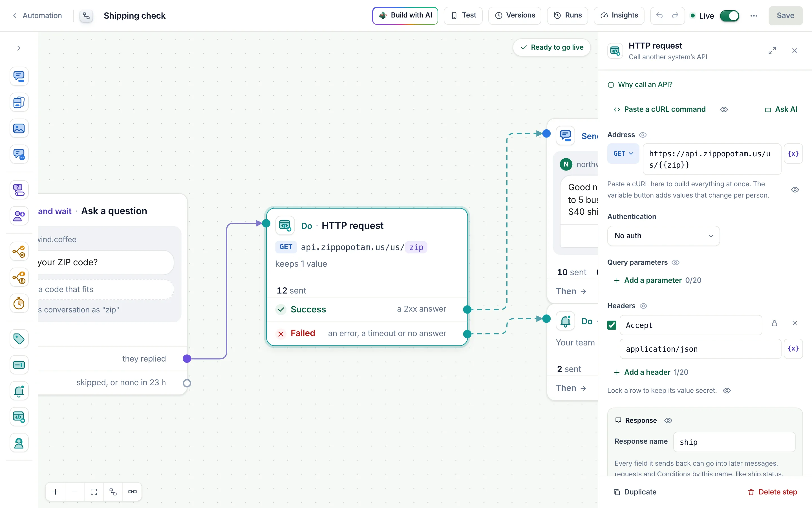Open the three-dot more options menu
812x508 pixels.
(x=754, y=16)
